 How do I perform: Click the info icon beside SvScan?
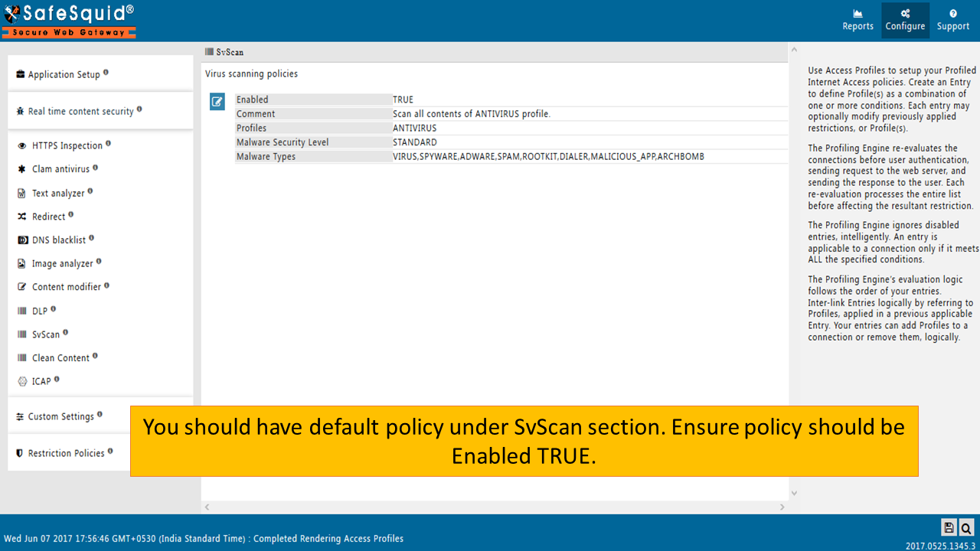coord(65,333)
